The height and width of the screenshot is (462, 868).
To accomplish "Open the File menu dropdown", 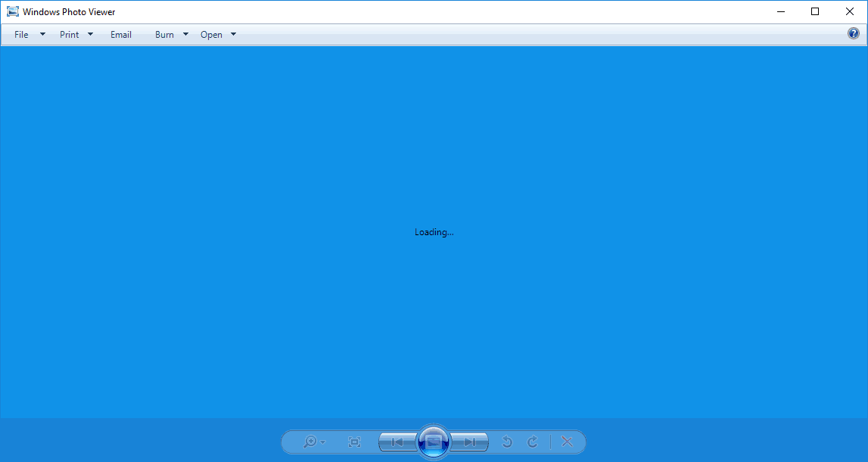I will (42, 34).
